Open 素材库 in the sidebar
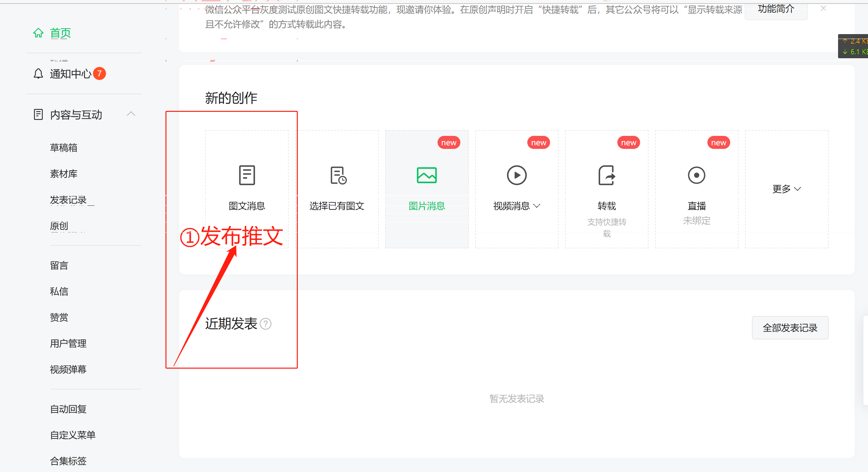This screenshot has width=868, height=472. 64,174
